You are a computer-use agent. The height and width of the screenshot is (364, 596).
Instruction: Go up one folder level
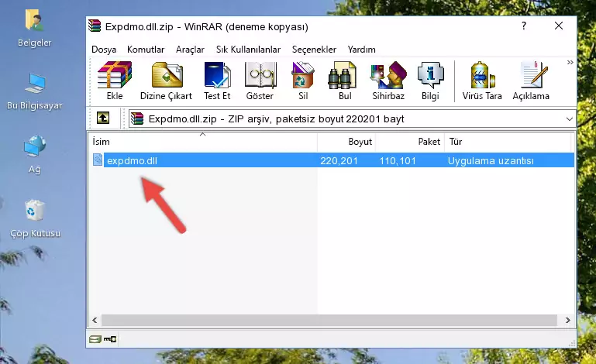tap(103, 118)
